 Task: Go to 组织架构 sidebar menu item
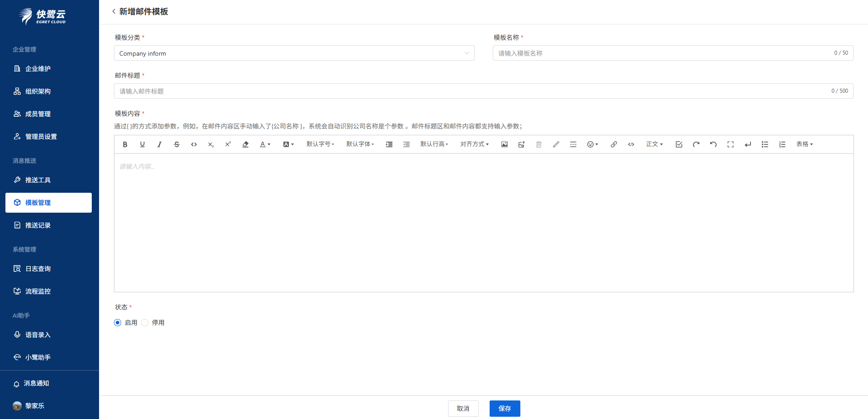click(x=38, y=91)
